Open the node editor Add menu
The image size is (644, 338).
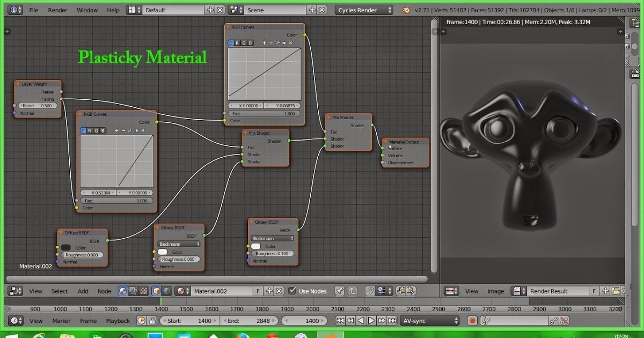[x=83, y=291]
